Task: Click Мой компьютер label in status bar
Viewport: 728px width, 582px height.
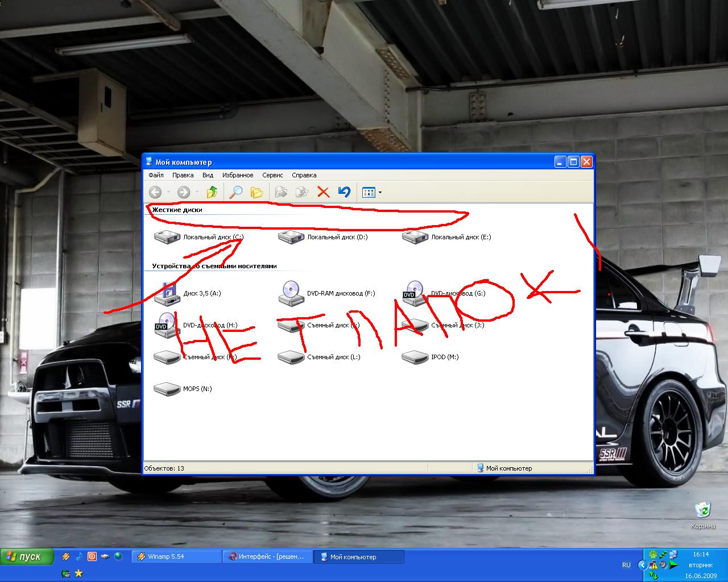Action: coord(509,468)
